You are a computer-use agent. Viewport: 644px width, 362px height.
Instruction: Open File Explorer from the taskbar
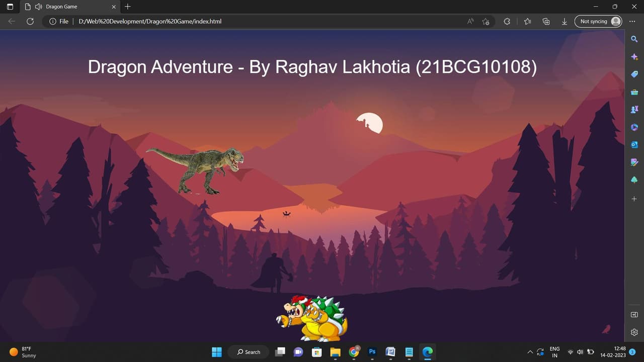(x=335, y=352)
